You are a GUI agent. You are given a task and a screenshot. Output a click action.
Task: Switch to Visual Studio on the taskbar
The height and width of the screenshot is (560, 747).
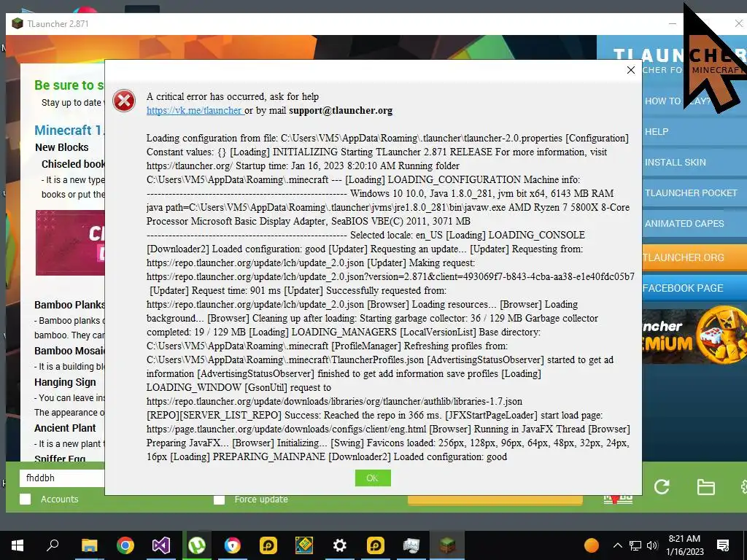[161, 545]
